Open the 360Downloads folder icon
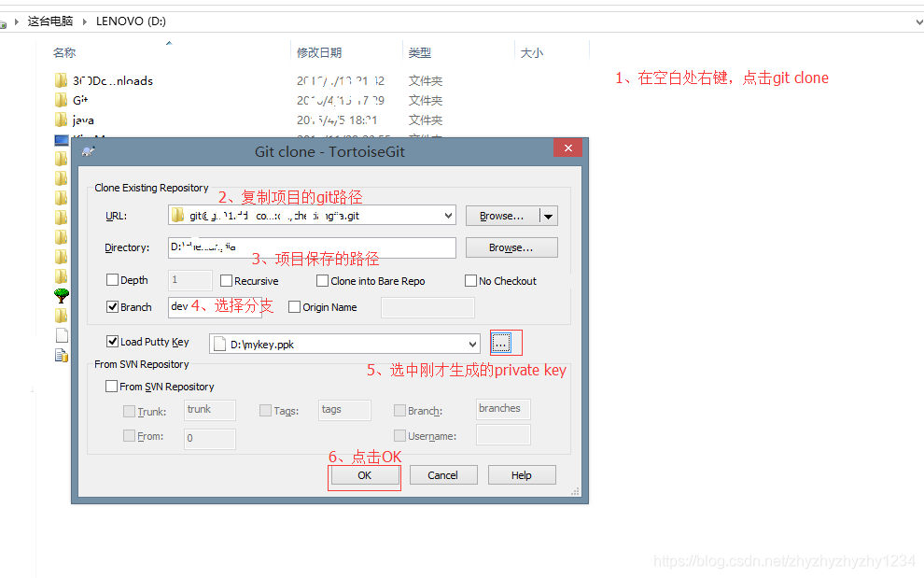Screen dimensions: 924x578 pos(61,80)
